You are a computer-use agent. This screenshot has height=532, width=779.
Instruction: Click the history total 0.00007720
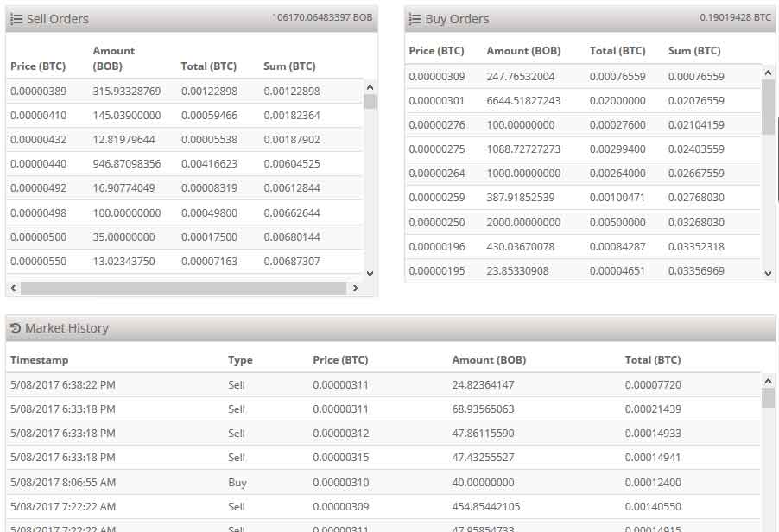click(653, 385)
